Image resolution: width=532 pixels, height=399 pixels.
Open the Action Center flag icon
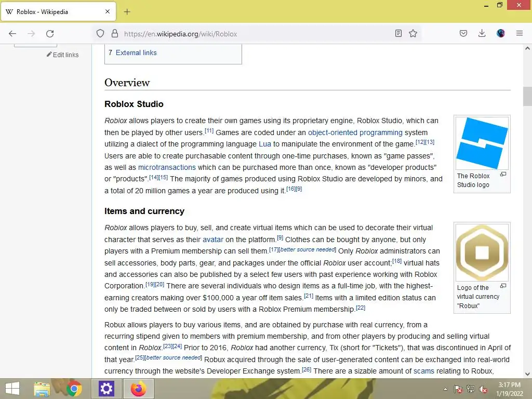[458, 389]
